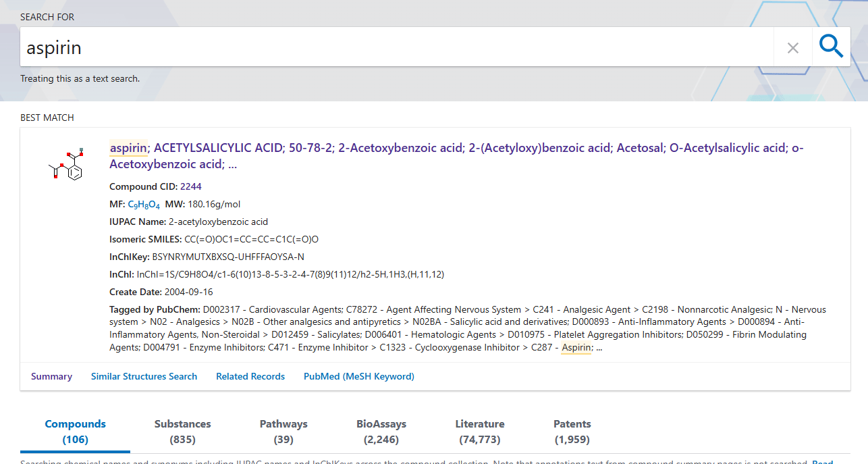Click the molecular weight 180.16g/mol
Screen dimensions: 868x464
[x=214, y=204]
